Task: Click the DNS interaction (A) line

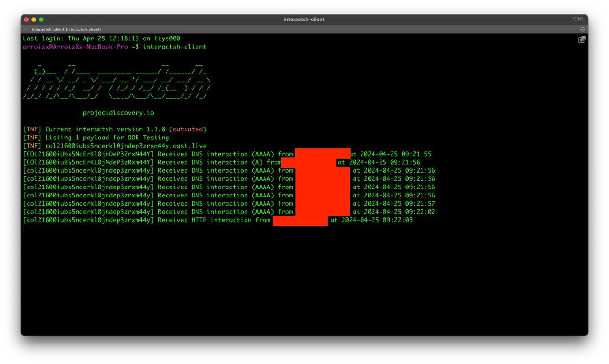Action: 222,162
